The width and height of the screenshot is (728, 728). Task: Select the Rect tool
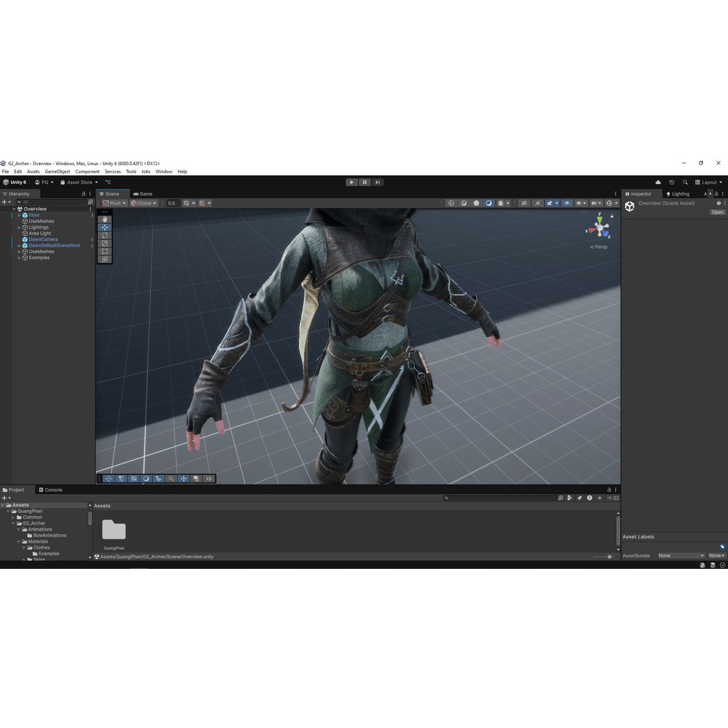[x=104, y=251]
